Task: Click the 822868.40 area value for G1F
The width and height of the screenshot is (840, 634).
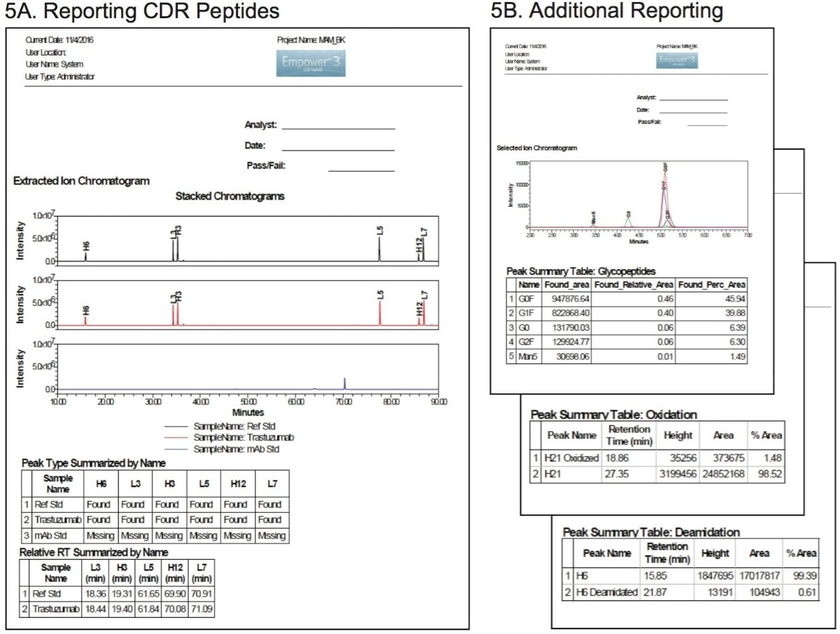Action: [567, 313]
